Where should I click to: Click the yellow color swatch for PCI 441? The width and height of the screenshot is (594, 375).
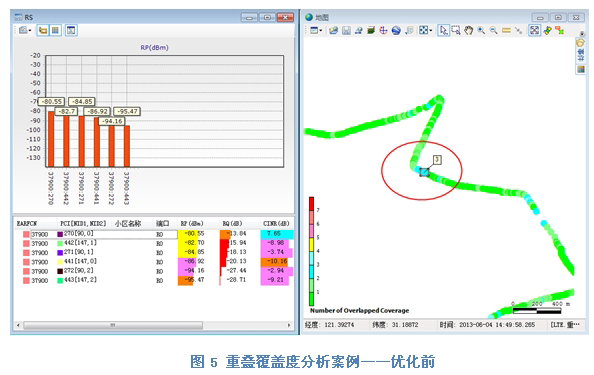point(60,262)
